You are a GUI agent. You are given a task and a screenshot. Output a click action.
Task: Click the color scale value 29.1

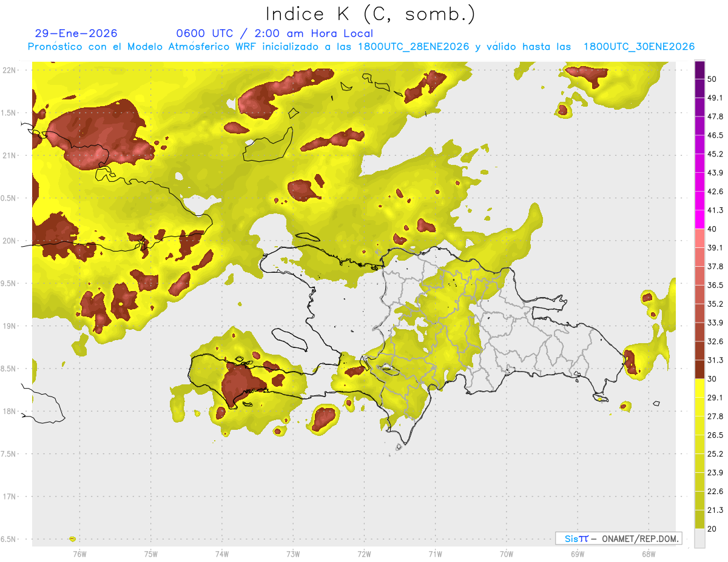[715, 398]
